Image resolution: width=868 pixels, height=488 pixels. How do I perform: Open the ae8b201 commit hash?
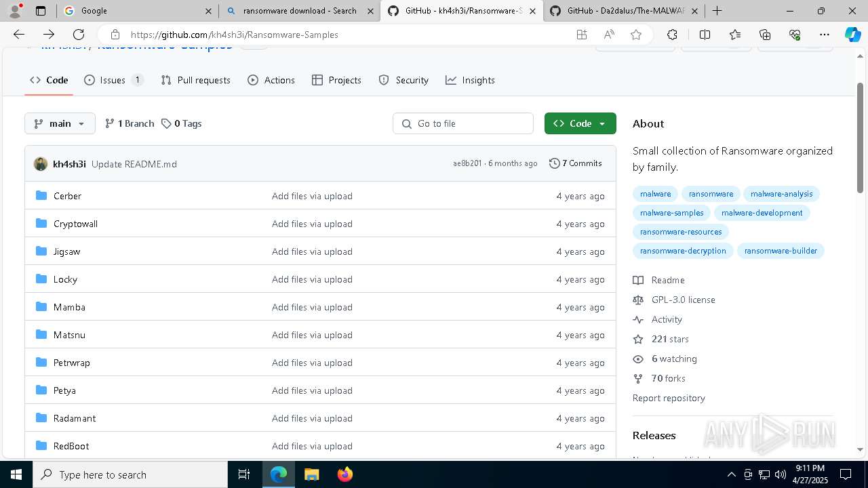coord(467,163)
